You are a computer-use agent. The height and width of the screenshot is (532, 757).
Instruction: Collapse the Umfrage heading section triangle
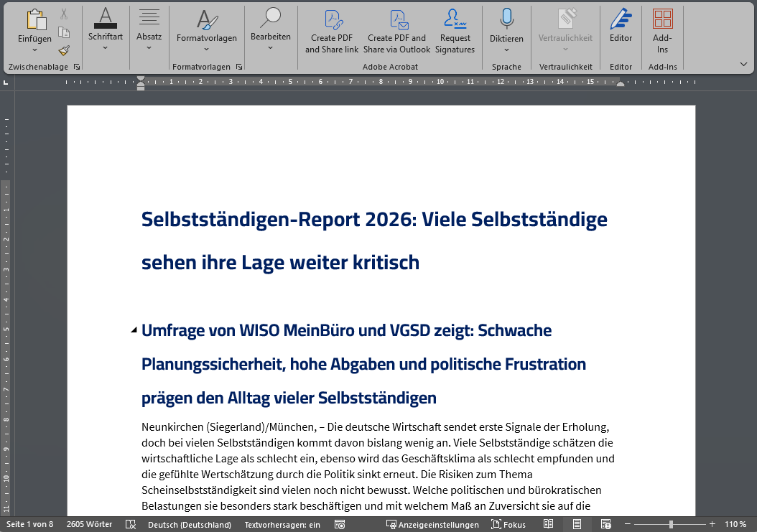(134, 330)
